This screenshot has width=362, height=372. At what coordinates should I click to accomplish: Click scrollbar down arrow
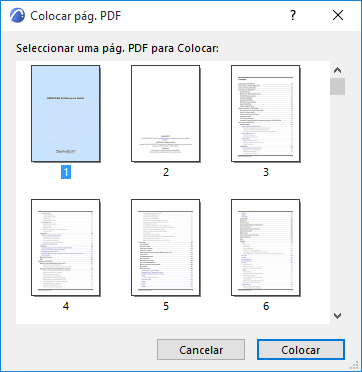[338, 315]
